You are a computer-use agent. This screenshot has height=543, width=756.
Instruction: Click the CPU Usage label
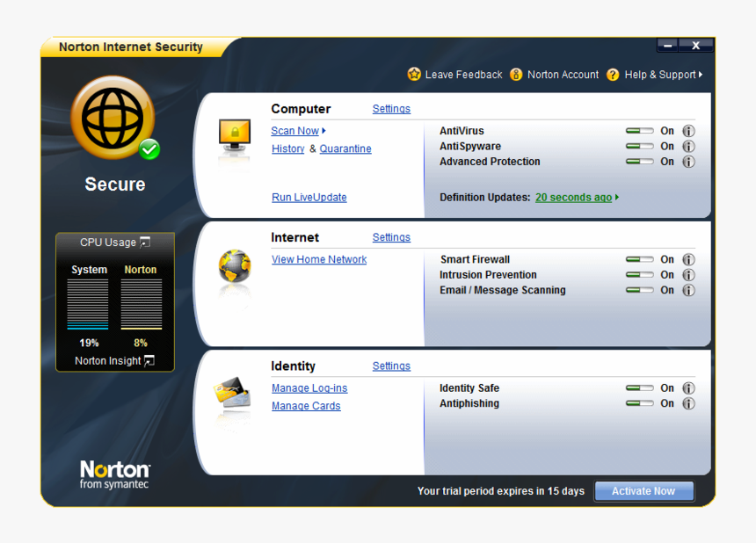click(108, 243)
